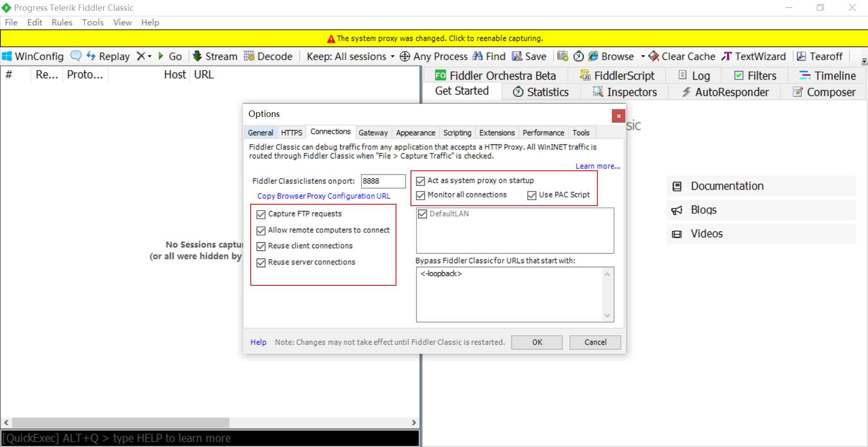This screenshot has height=447, width=868.
Task: Toggle Stream mode in toolbar
Action: click(215, 56)
